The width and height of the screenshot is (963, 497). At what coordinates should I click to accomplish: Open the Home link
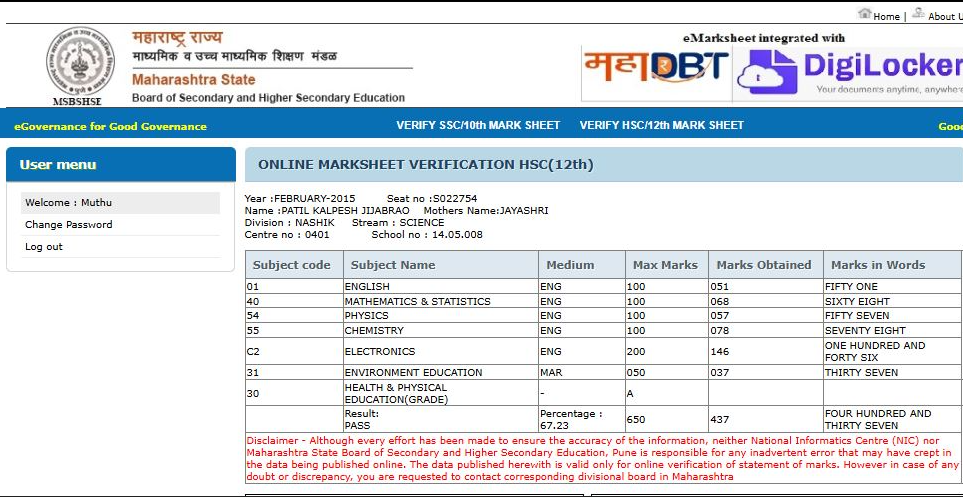coord(886,17)
